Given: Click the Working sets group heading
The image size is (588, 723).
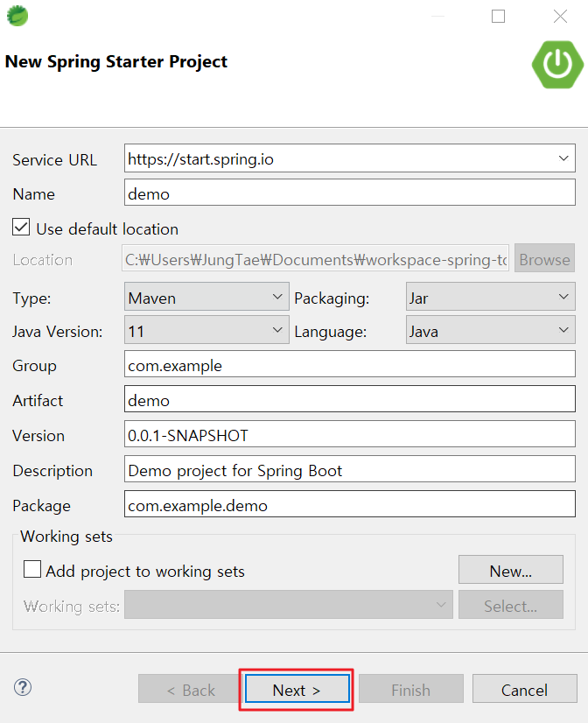Looking at the screenshot, I should (x=66, y=537).
